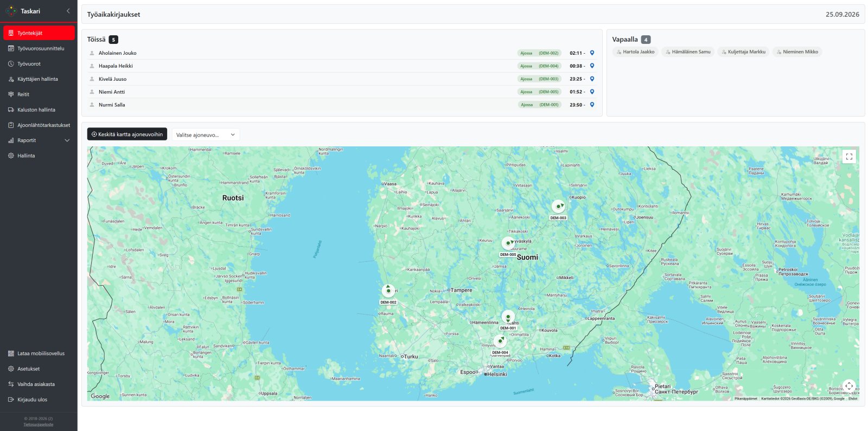868x431 pixels.
Task: Navigate to Reitit
Action: pyautogui.click(x=39, y=94)
